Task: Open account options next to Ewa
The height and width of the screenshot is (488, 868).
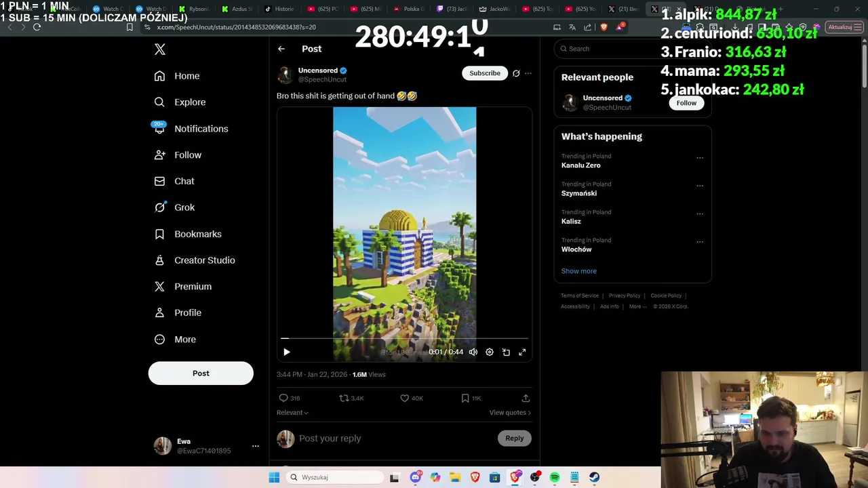Action: pyautogui.click(x=256, y=446)
